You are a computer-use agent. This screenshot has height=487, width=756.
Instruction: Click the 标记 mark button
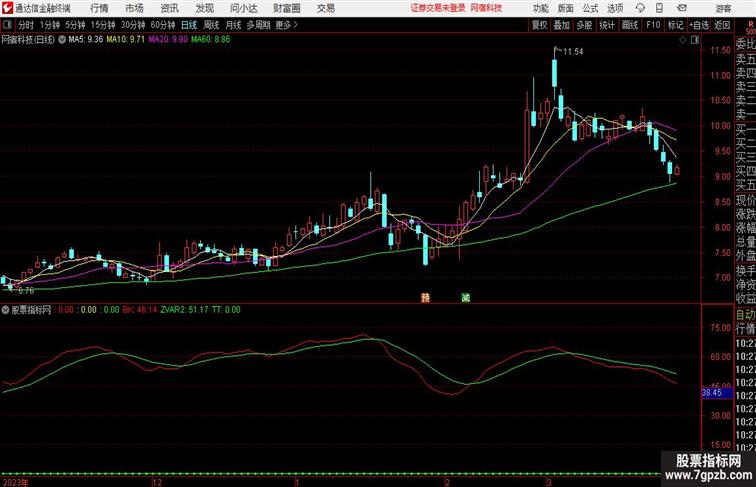click(x=675, y=25)
